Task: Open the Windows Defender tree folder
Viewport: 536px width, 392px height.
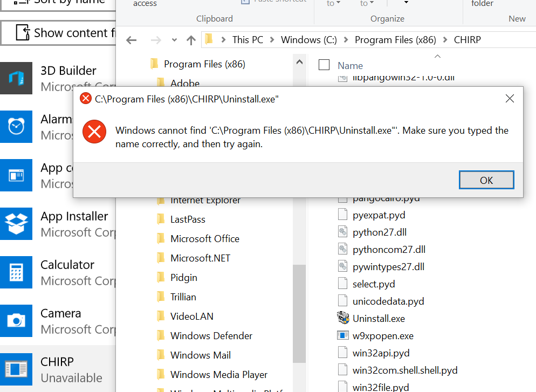Action: coord(211,335)
